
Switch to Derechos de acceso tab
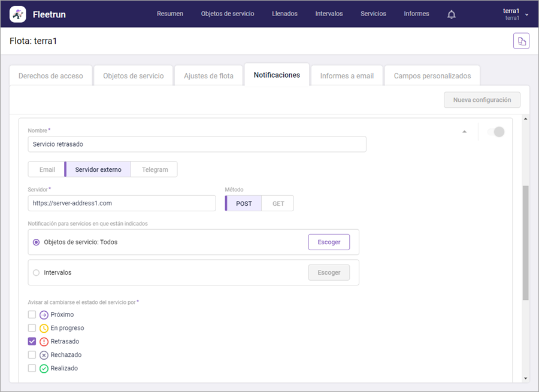coord(51,75)
